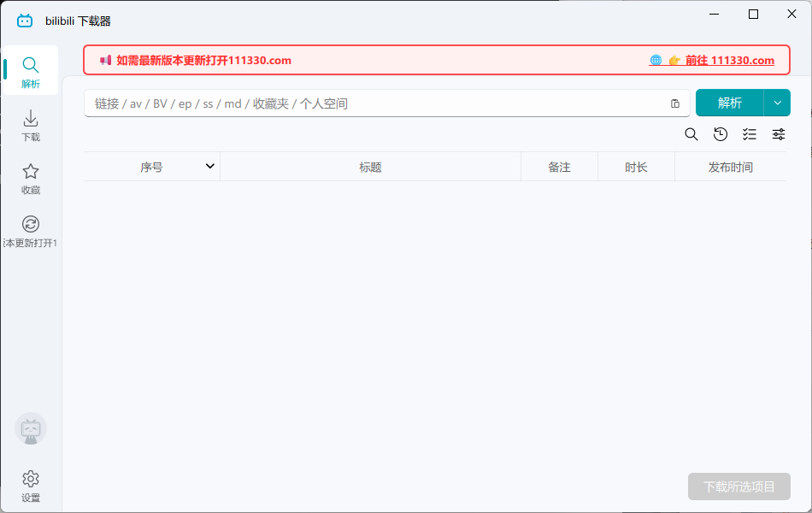Click the 发布时间 column header

click(730, 168)
